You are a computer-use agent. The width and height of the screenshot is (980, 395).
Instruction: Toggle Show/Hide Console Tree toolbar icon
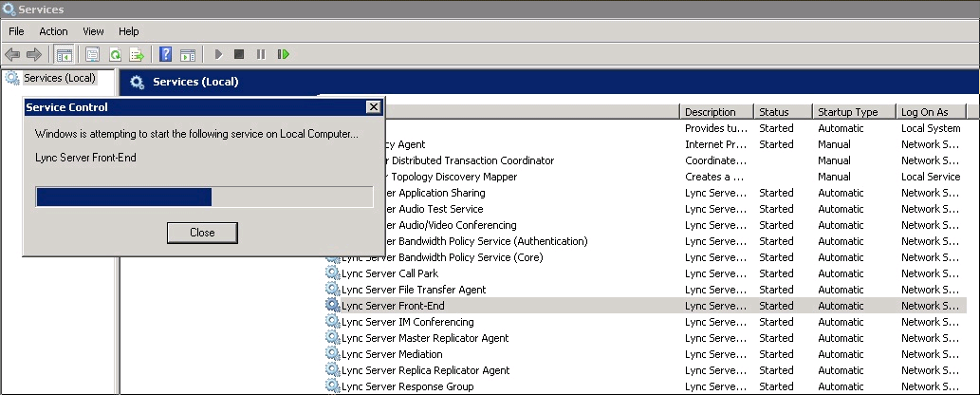(64, 54)
